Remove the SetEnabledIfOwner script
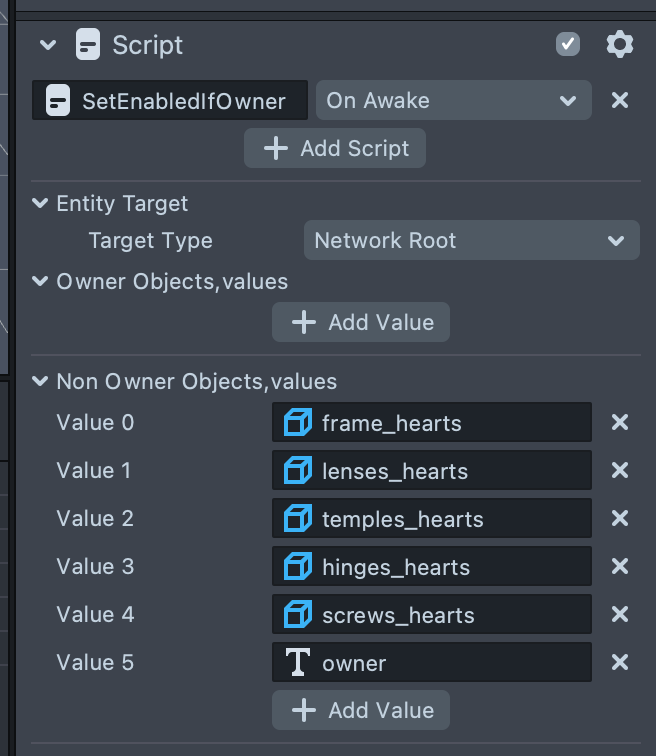 (620, 100)
